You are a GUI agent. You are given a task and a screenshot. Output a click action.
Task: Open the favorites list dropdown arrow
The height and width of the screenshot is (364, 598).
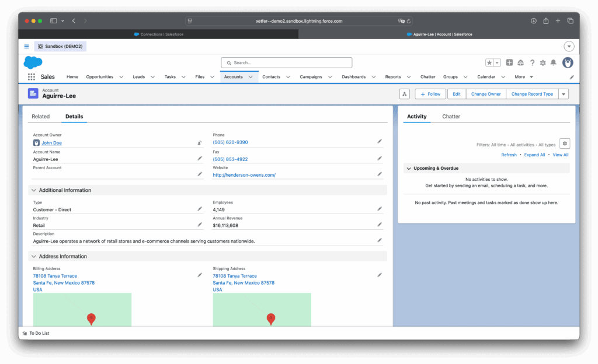coord(497,63)
